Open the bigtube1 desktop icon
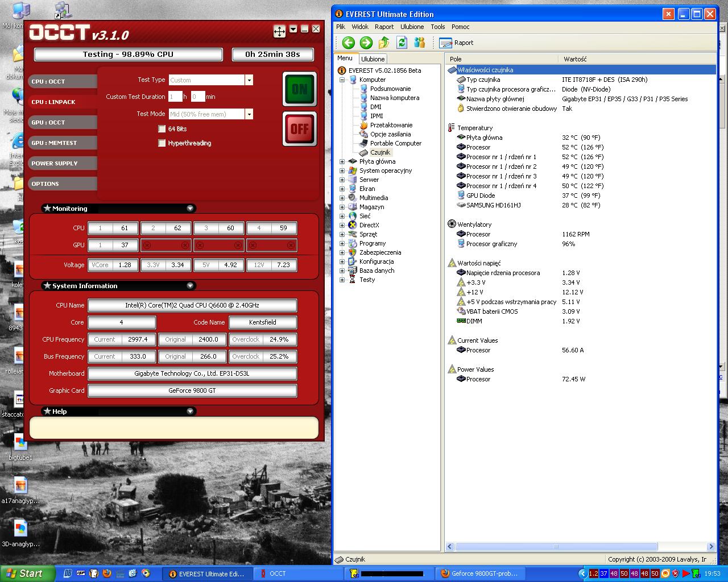The height and width of the screenshot is (582, 728). pyautogui.click(x=20, y=446)
